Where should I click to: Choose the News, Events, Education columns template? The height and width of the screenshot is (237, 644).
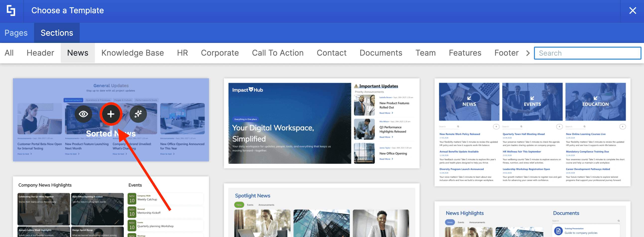532,132
